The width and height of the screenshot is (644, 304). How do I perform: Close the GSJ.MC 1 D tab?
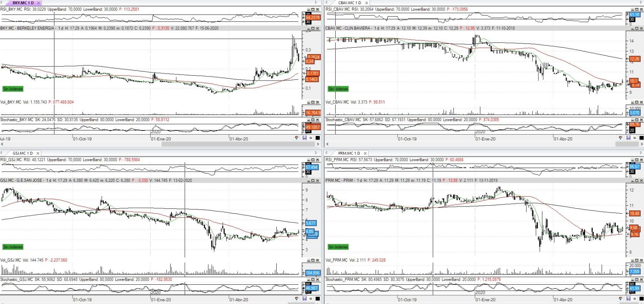tap(37, 154)
